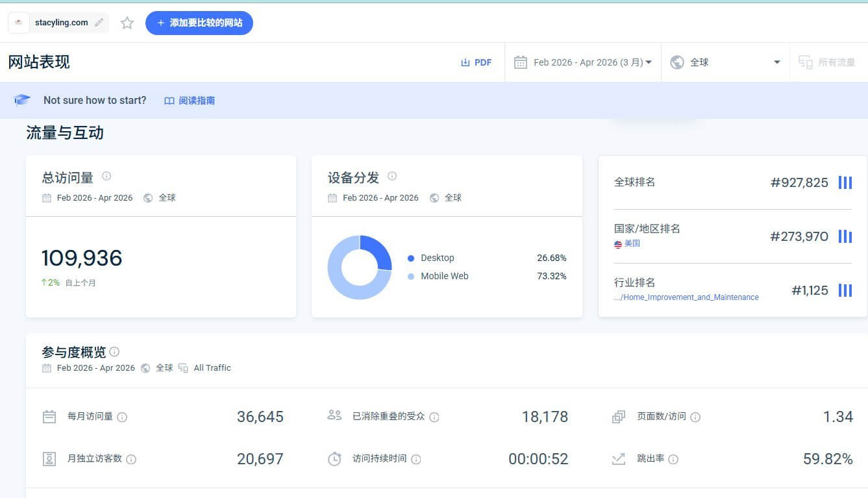Show info tooltip for 月独立访客数
This screenshot has height=498, width=868.
pyautogui.click(x=131, y=459)
